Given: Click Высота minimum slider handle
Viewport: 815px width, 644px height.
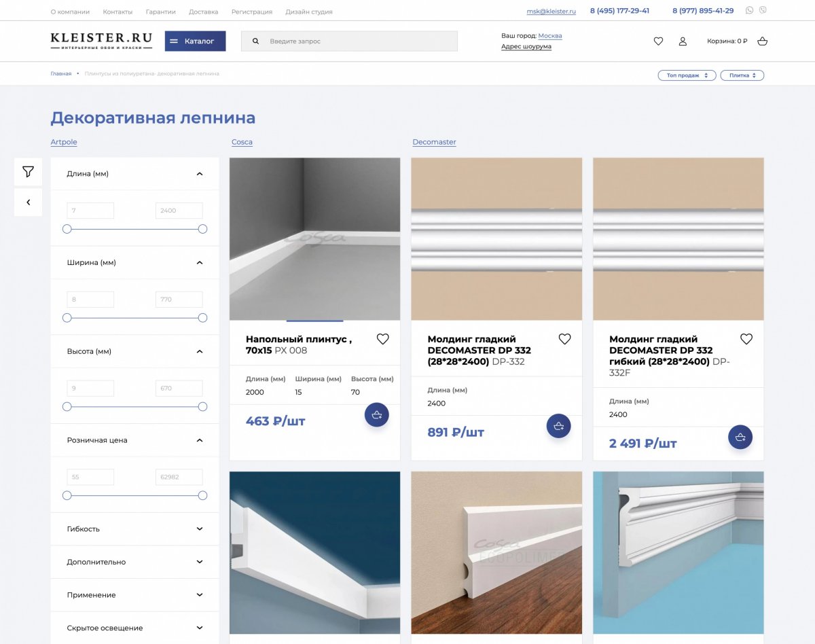Looking at the screenshot, I should 67,407.
